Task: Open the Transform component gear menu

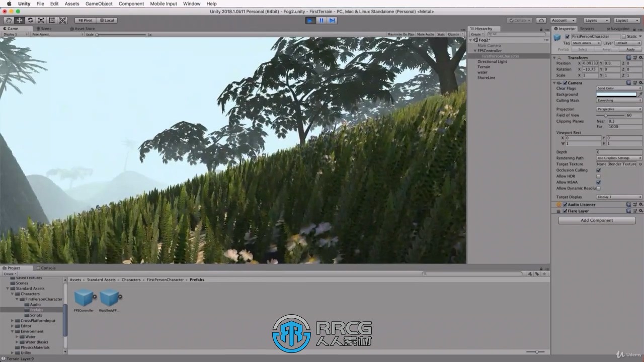Action: pyautogui.click(x=640, y=58)
